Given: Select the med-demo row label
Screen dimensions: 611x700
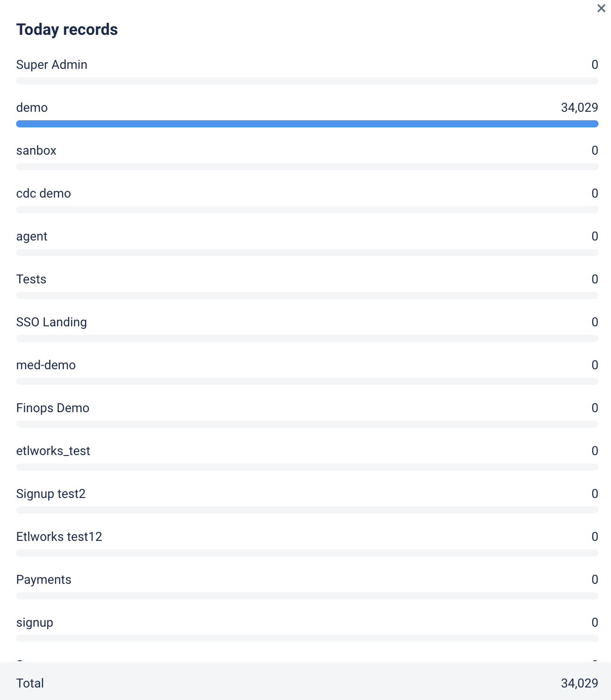Looking at the screenshot, I should [x=46, y=365].
